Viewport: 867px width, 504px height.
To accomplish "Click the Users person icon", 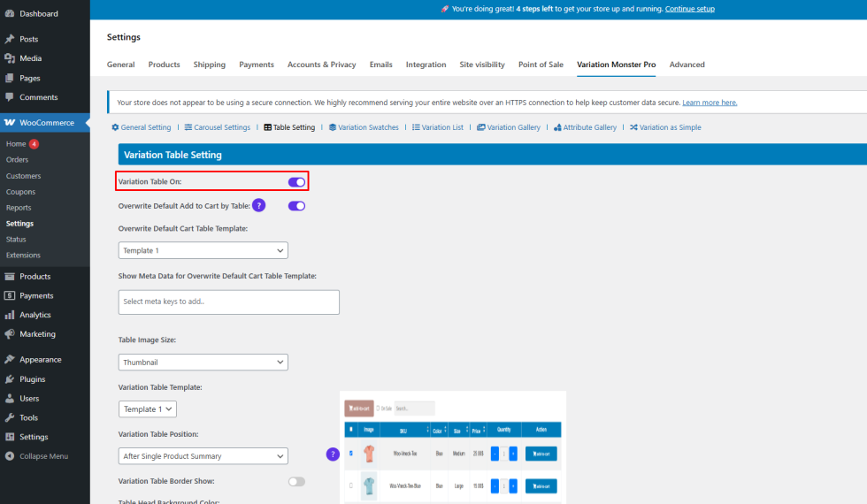I will click(10, 398).
